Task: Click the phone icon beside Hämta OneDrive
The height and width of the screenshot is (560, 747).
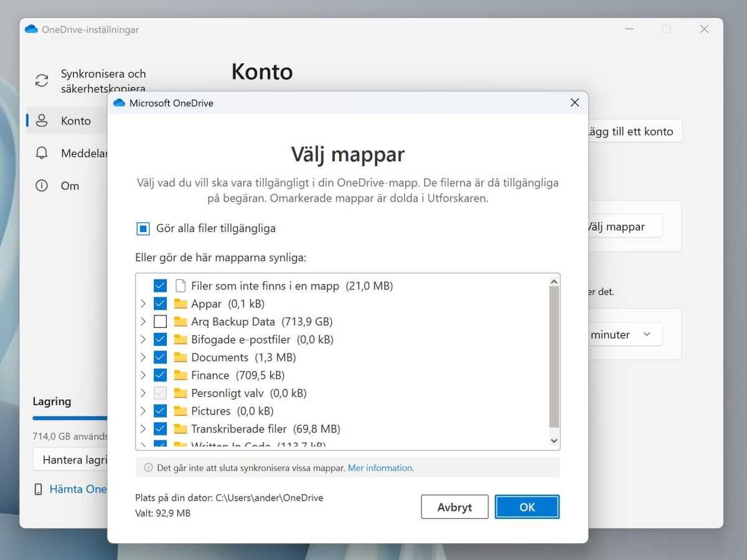Action: coord(40,489)
